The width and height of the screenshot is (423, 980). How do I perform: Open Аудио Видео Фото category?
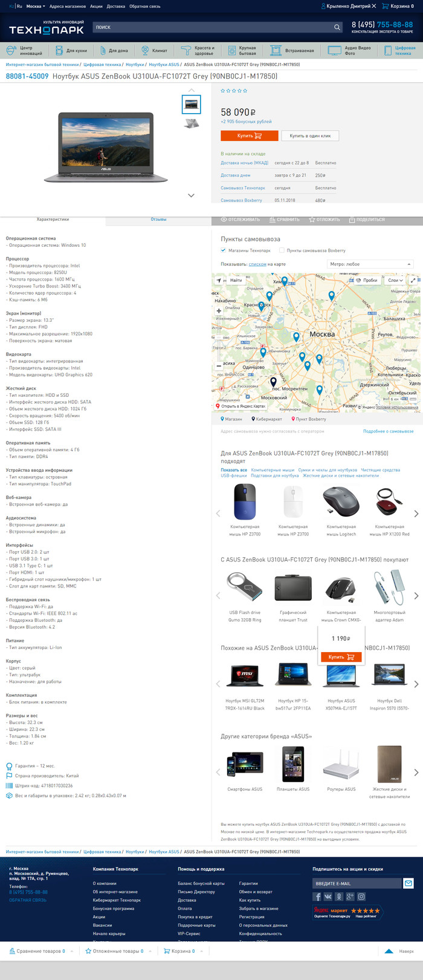[350, 50]
